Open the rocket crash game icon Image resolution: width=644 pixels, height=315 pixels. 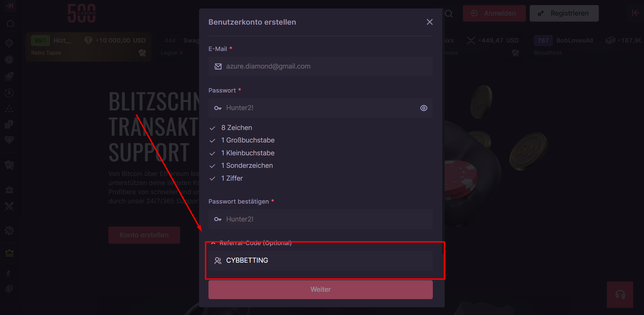(x=9, y=76)
